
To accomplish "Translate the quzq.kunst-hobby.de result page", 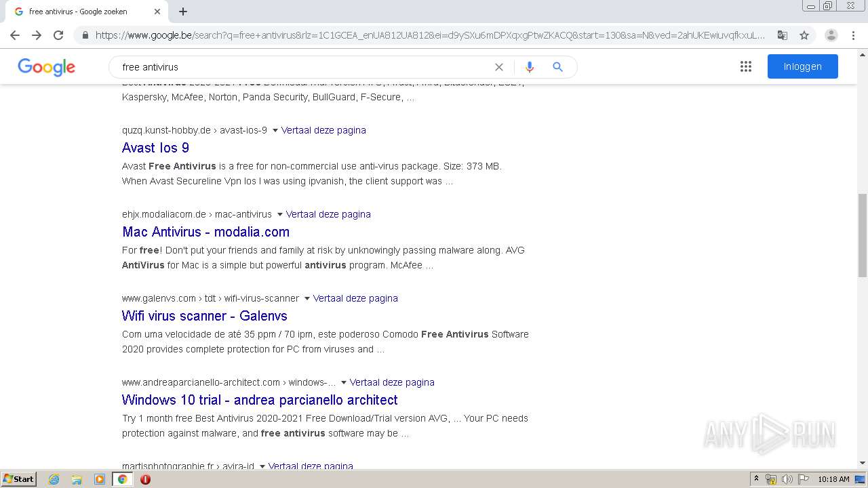I will (x=323, y=130).
